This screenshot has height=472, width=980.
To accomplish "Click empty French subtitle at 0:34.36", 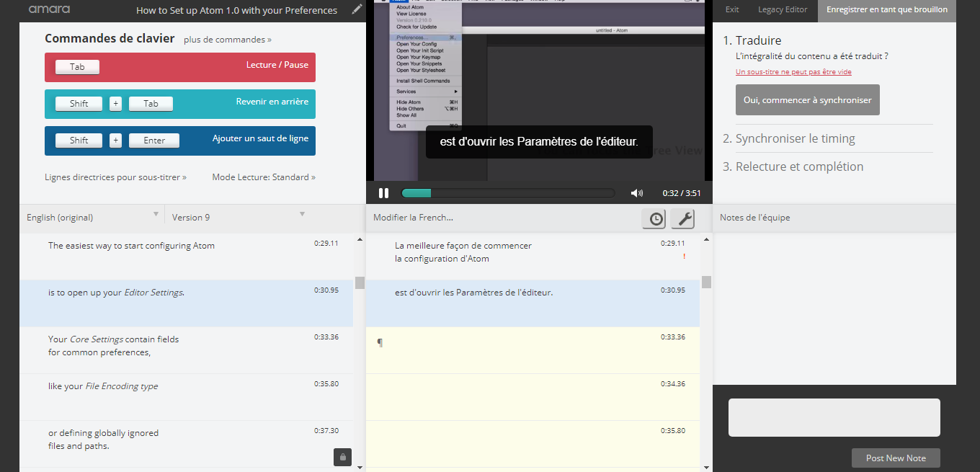I will coord(533,397).
